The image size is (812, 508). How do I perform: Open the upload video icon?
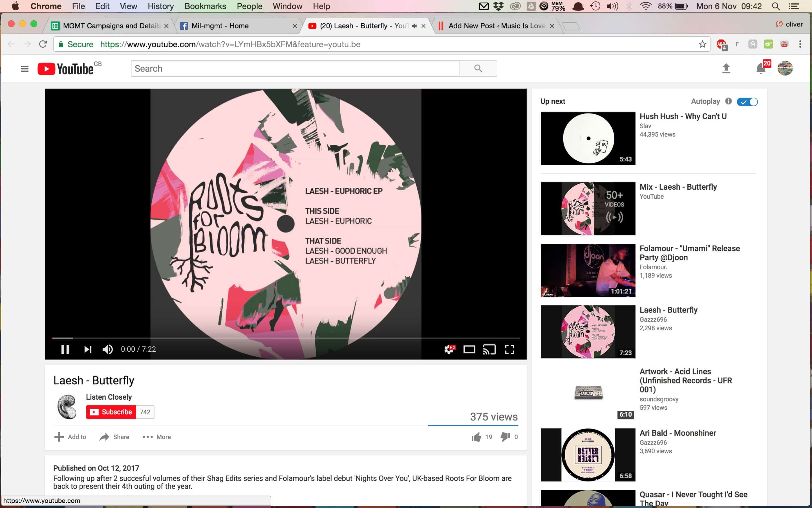pos(726,68)
